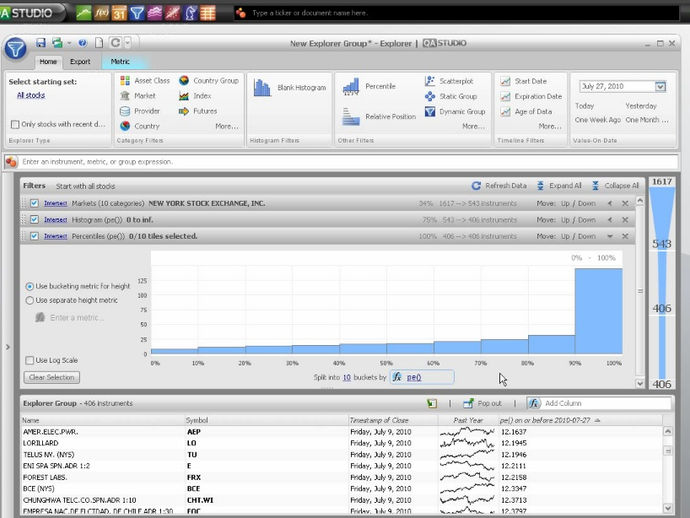Viewport: 690px width, 518px height.
Task: Click Collapse All filters
Action: click(615, 186)
